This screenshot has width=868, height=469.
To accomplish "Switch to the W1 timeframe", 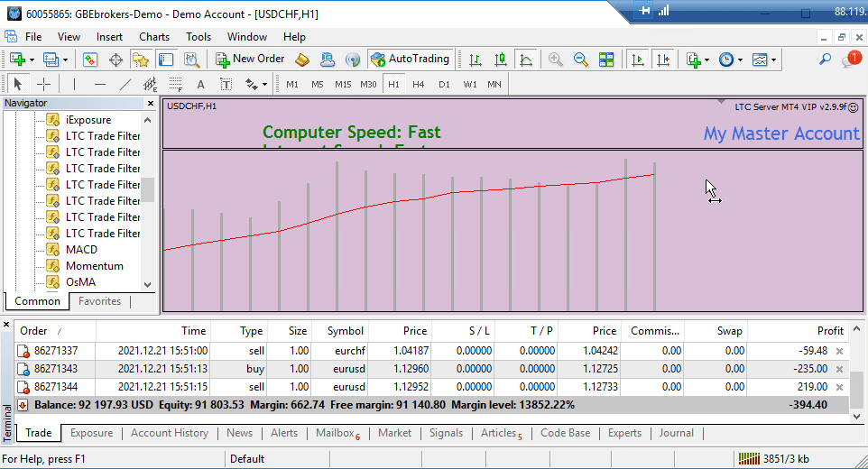I will [x=470, y=84].
